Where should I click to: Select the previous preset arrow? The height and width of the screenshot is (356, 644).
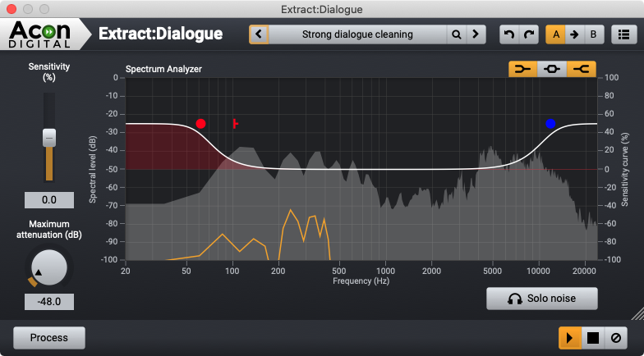[260, 34]
